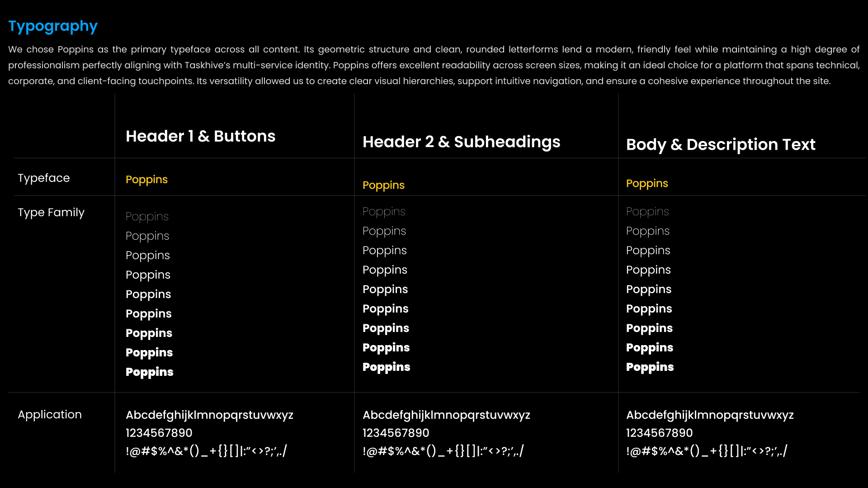Click the Application row label
Image resolution: width=868 pixels, height=488 pixels.
click(x=50, y=415)
